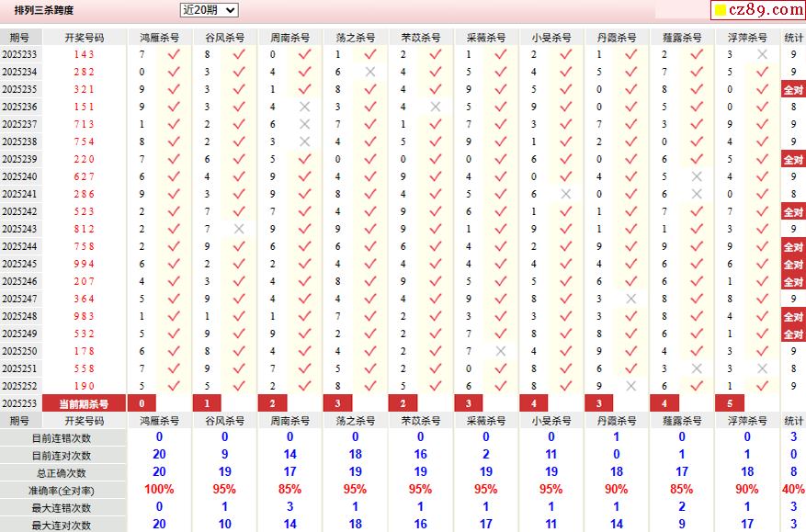Open the 近20期 period range dropdown

coord(209,10)
